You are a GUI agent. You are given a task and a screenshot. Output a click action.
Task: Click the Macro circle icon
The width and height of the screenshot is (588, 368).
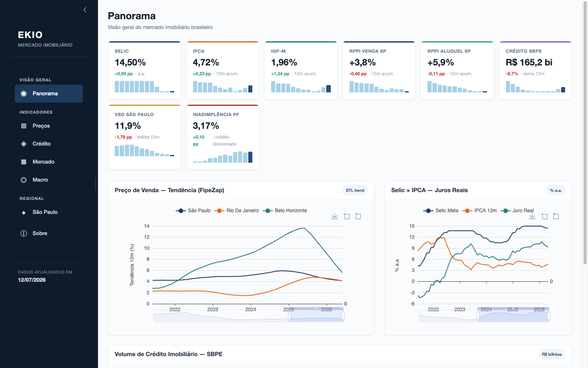[x=24, y=180]
